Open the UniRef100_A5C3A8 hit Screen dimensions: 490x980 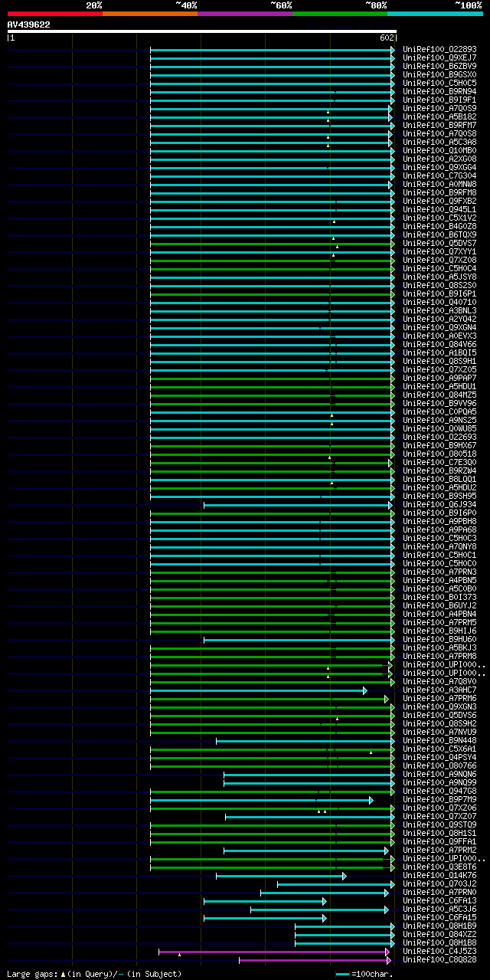coord(439,142)
